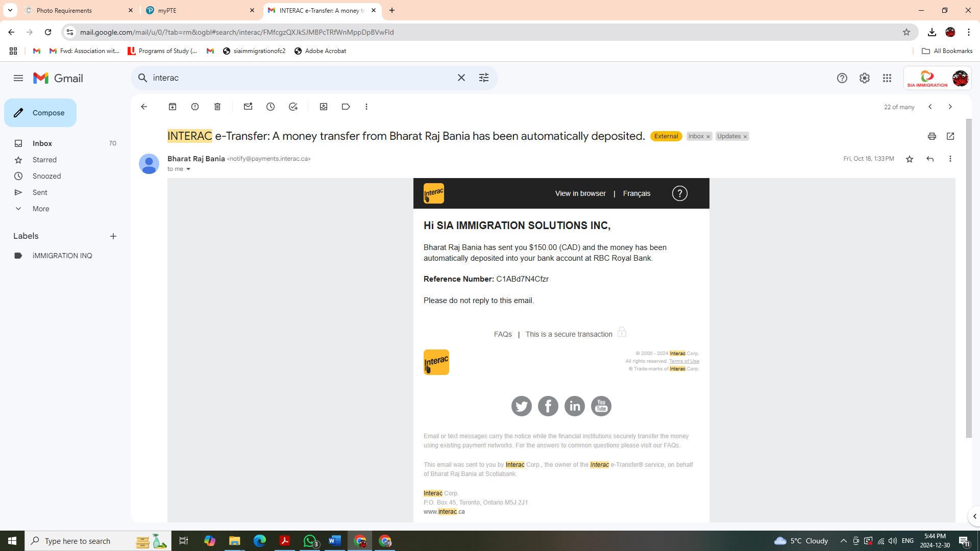This screenshot has height=551, width=980.
Task: Open Gmail Support help icon
Action: point(842,78)
